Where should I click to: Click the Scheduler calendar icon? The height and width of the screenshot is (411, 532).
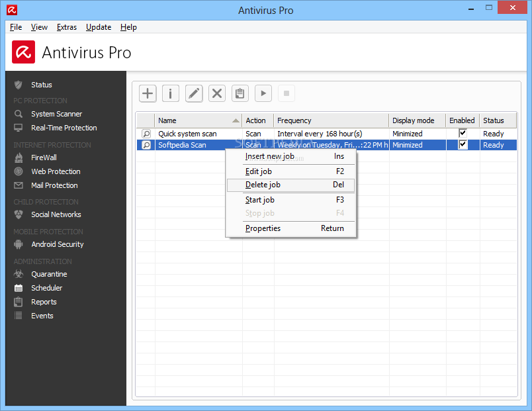click(x=19, y=288)
